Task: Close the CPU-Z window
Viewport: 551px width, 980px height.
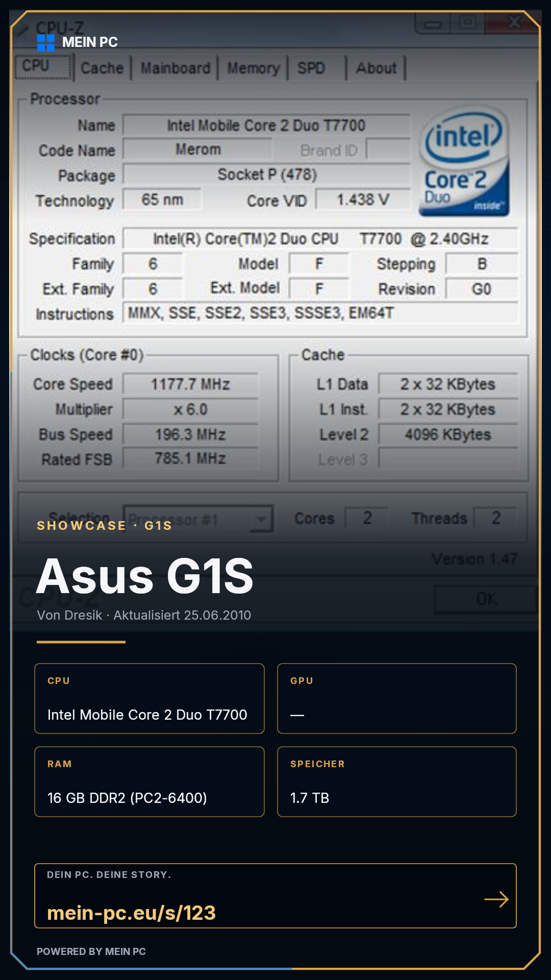Action: [513, 22]
